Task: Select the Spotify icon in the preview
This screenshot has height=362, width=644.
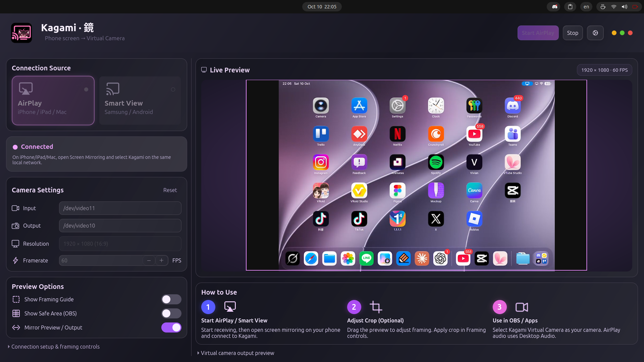Action: (x=436, y=163)
